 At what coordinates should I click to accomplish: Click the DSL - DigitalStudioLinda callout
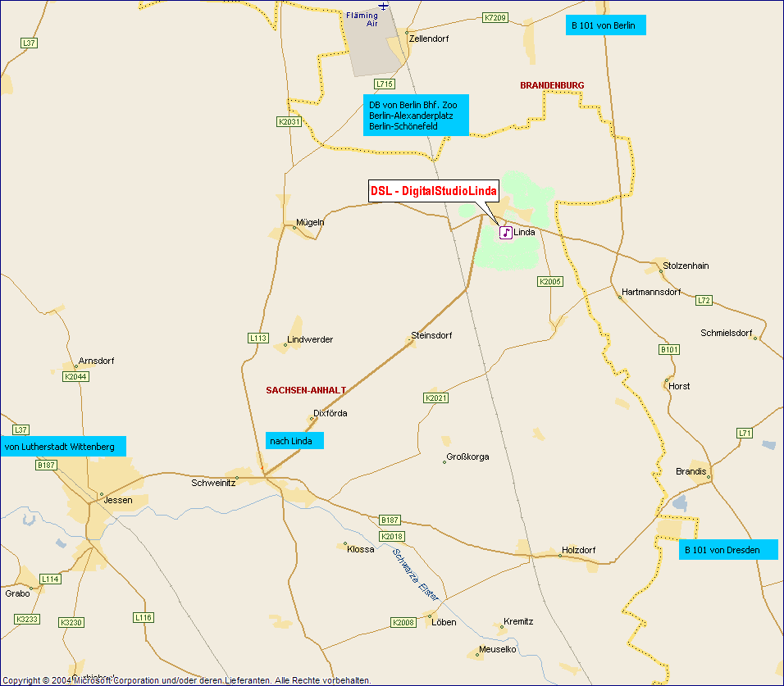(x=433, y=192)
